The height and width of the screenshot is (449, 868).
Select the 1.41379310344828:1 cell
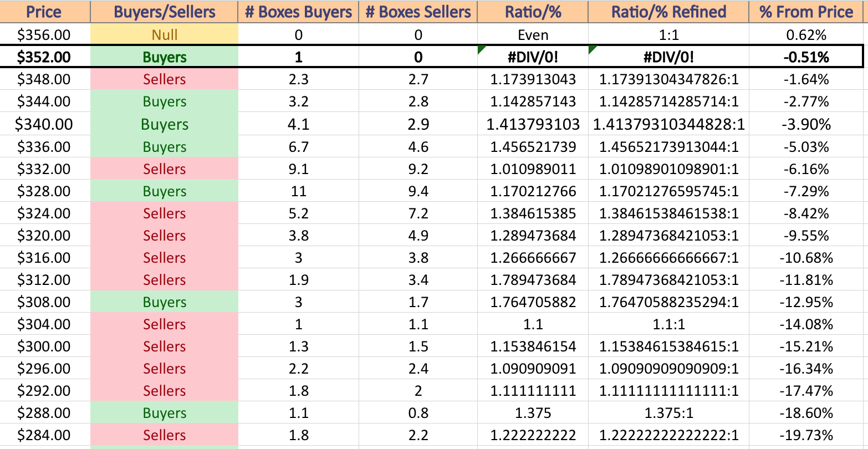pyautogui.click(x=668, y=124)
